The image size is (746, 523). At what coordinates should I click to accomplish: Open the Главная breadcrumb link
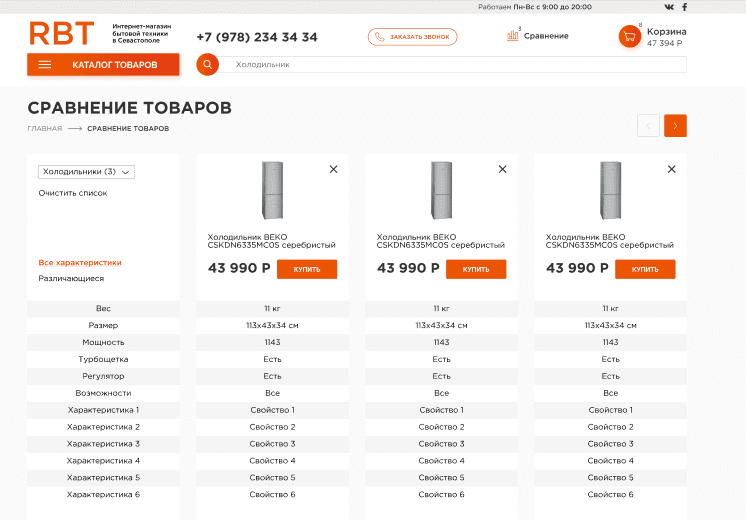click(45, 129)
